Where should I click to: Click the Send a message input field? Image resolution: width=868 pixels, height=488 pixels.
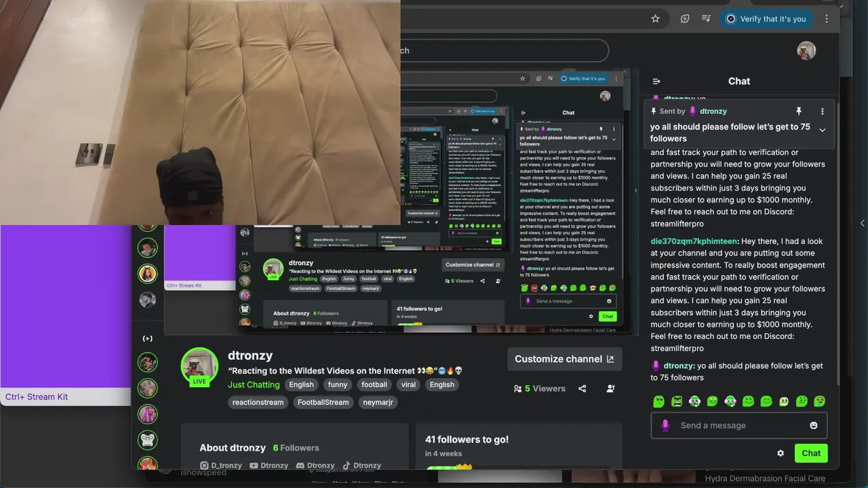739,426
